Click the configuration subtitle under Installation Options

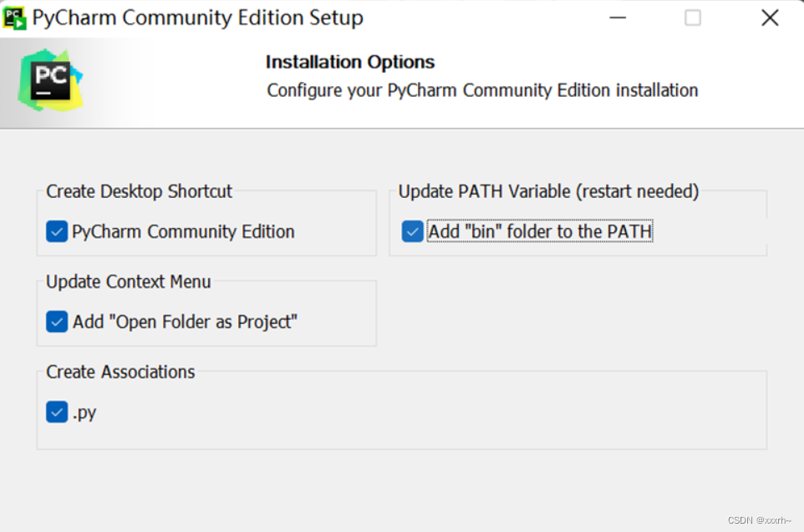(481, 90)
